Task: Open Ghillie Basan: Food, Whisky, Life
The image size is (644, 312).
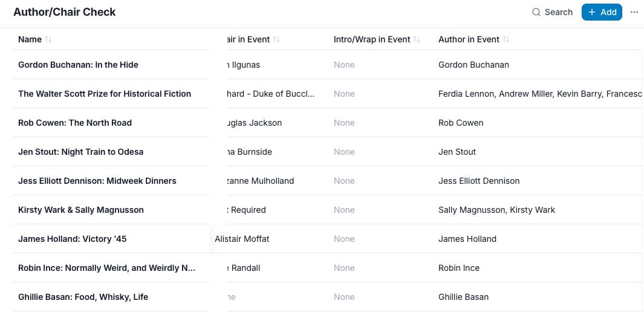Action: (x=83, y=297)
